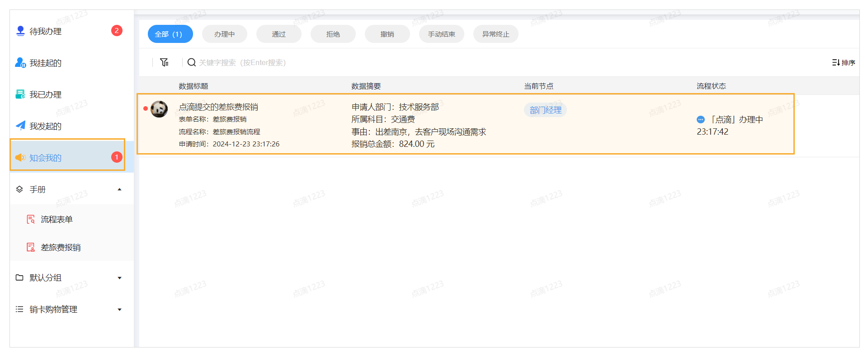Click the 23:17:42 status time
This screenshot has width=868, height=357.
pos(712,132)
